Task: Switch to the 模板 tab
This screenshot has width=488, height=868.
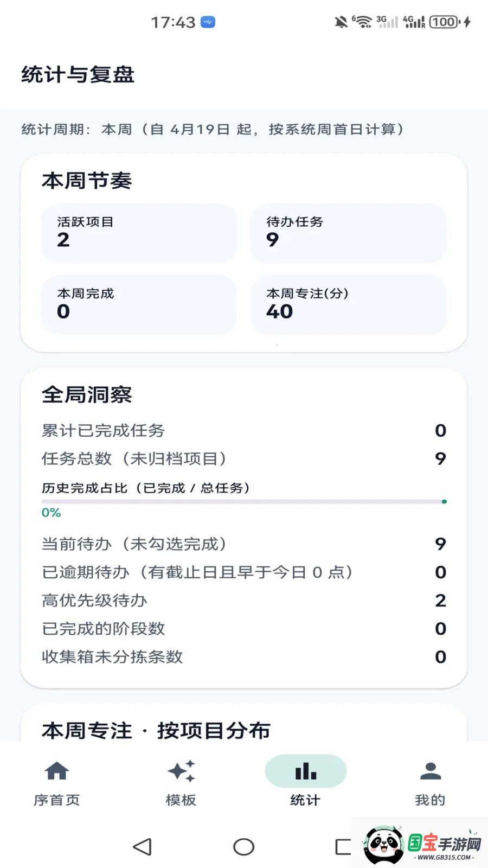Action: pos(181,800)
